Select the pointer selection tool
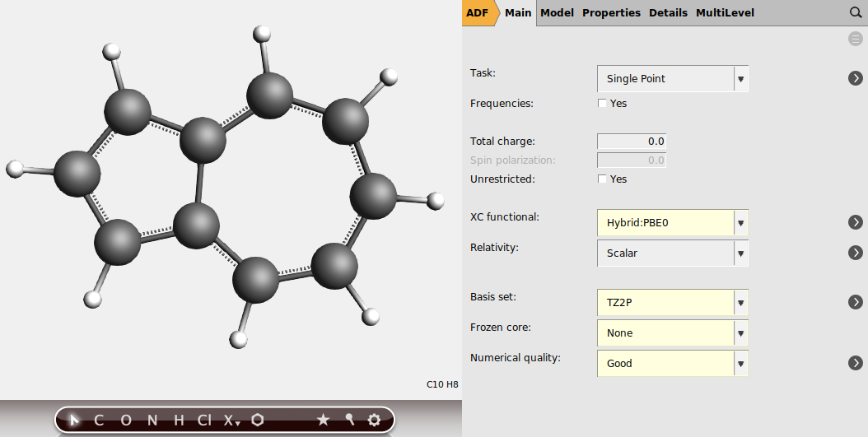Screen dimensions: 868x437 point(75,420)
